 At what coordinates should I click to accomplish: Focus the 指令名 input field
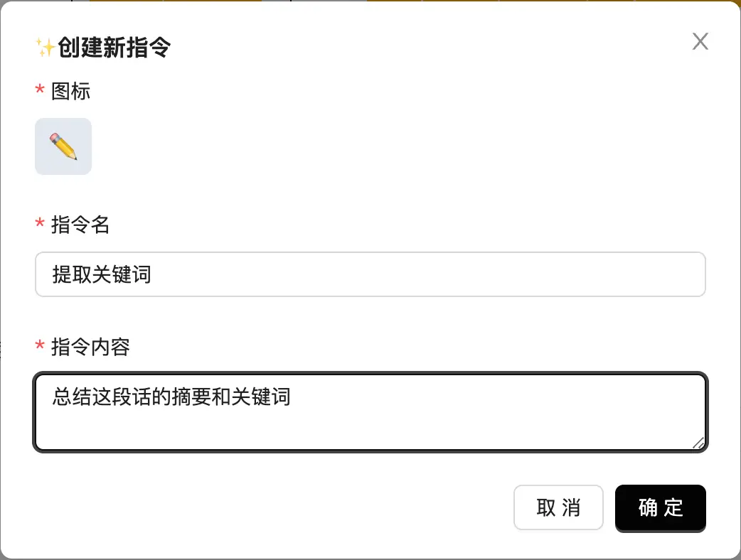pyautogui.click(x=370, y=274)
